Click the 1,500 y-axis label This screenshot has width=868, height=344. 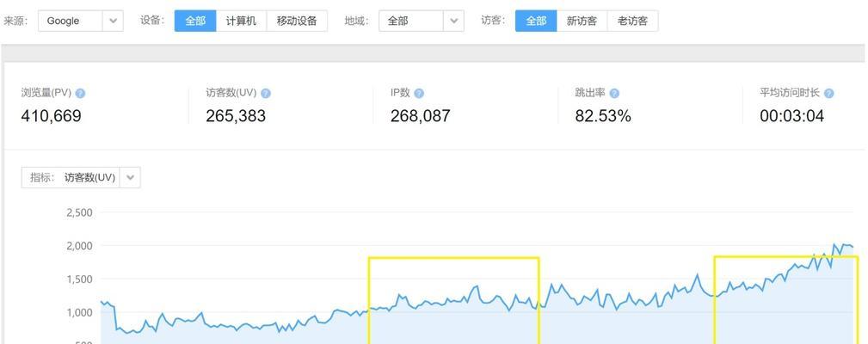tap(79, 279)
